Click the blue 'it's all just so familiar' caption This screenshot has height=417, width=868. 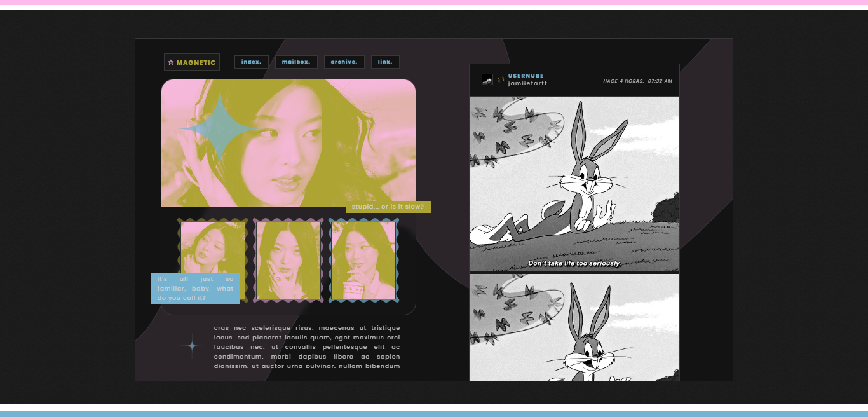click(x=196, y=289)
